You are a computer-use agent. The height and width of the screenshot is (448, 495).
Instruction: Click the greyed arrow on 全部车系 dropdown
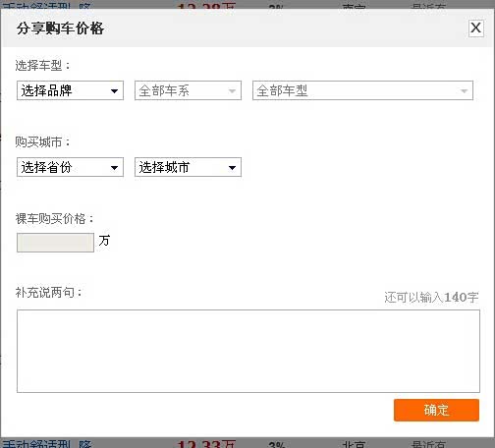232,90
